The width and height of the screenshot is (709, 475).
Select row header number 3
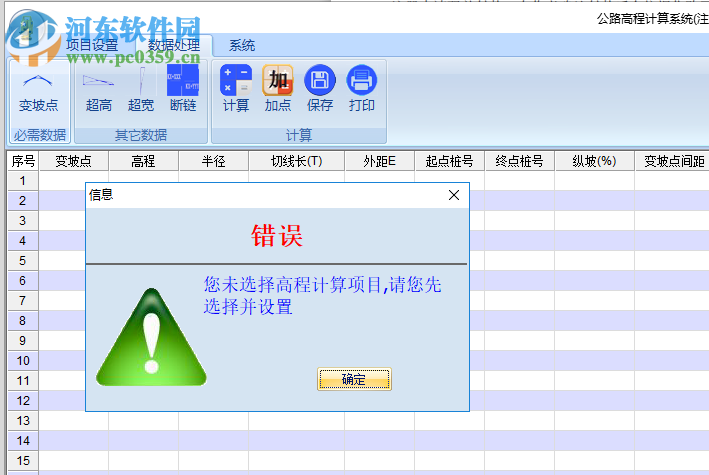23,220
